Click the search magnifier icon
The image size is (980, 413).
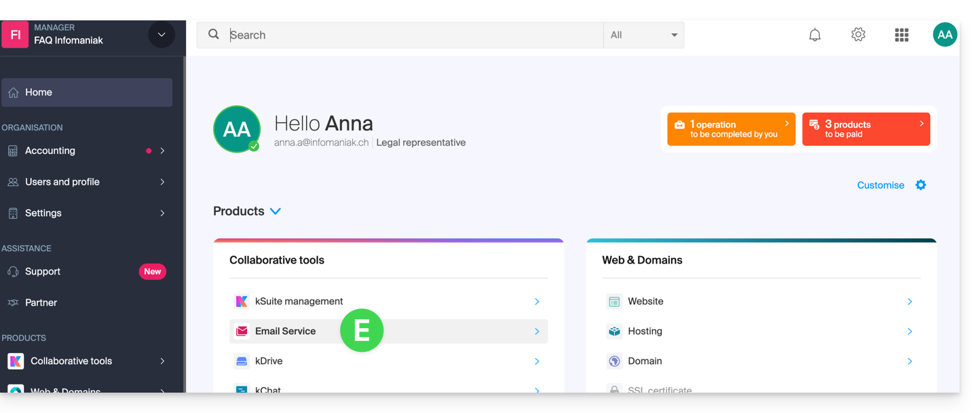214,35
